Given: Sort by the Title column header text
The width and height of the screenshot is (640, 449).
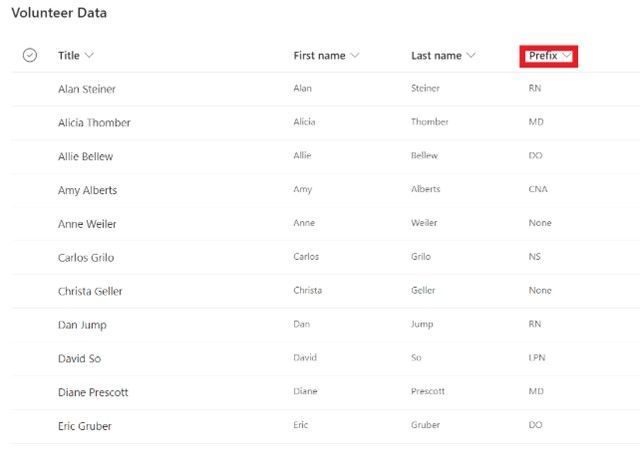Looking at the screenshot, I should pos(69,55).
